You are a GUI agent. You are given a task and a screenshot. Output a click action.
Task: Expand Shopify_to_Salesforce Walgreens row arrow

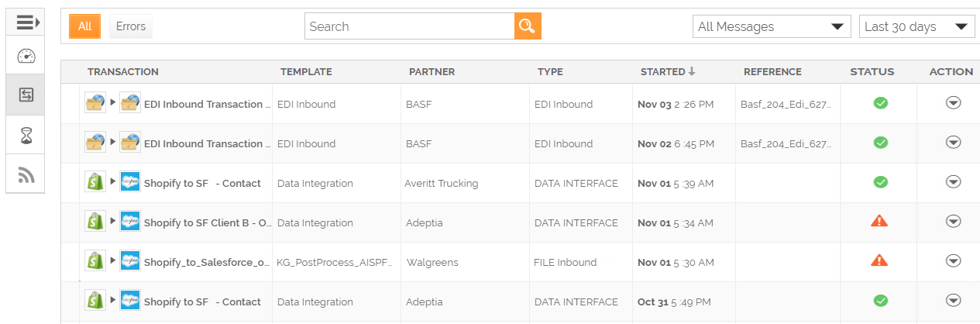(x=112, y=261)
